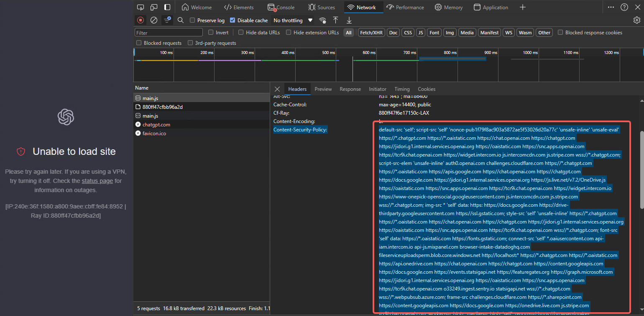Select the 880ff47cfbb96a2d request row

[202, 107]
